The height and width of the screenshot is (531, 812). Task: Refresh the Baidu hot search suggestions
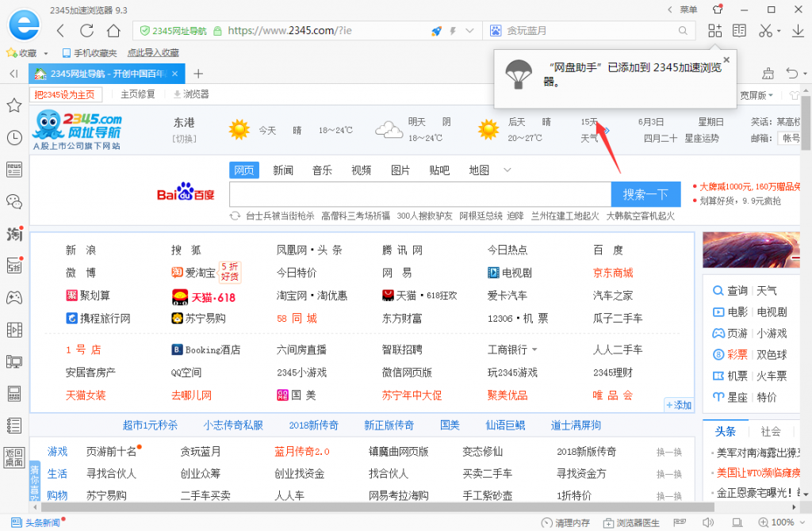point(235,216)
